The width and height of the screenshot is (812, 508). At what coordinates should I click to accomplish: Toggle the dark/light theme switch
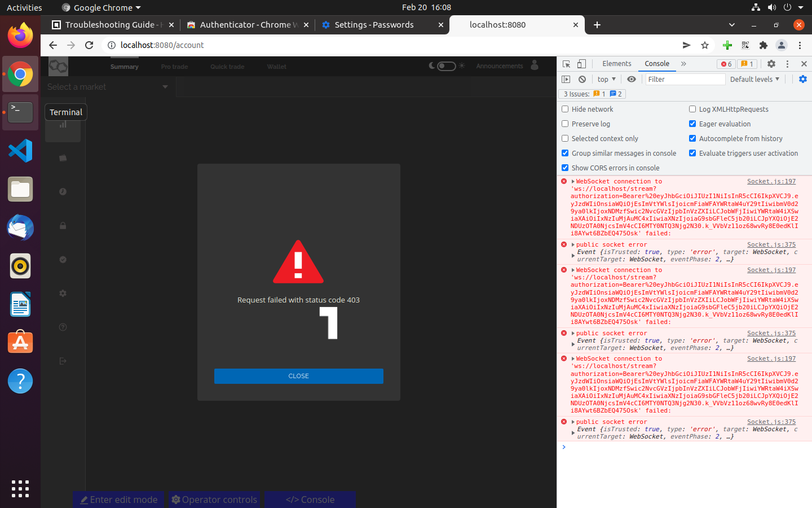pos(446,66)
